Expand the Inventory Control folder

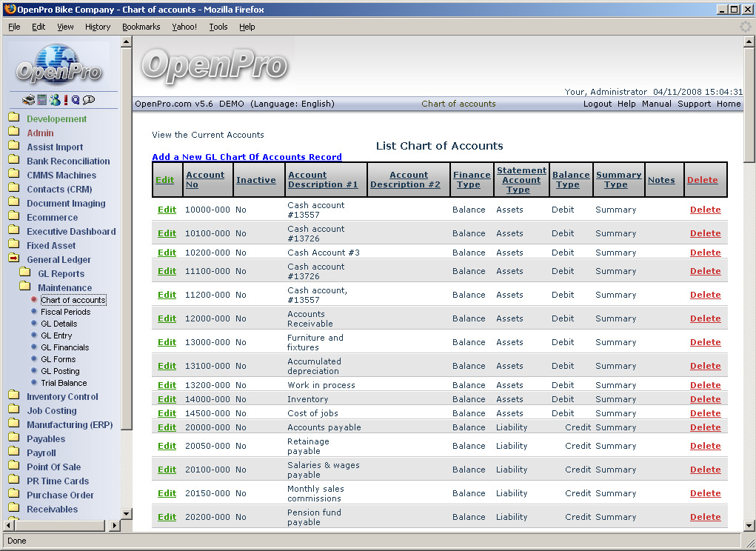pos(13,396)
